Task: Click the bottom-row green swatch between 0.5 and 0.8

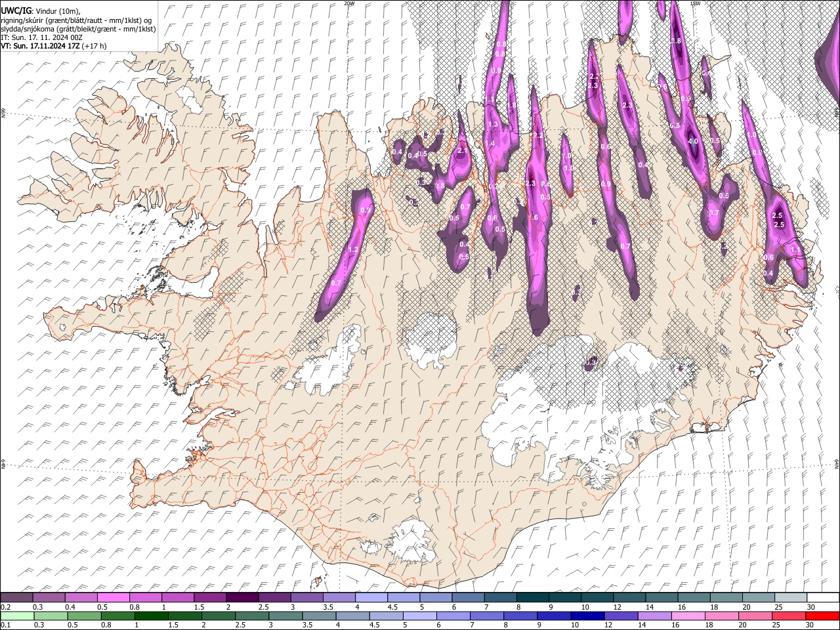Action: [85, 616]
